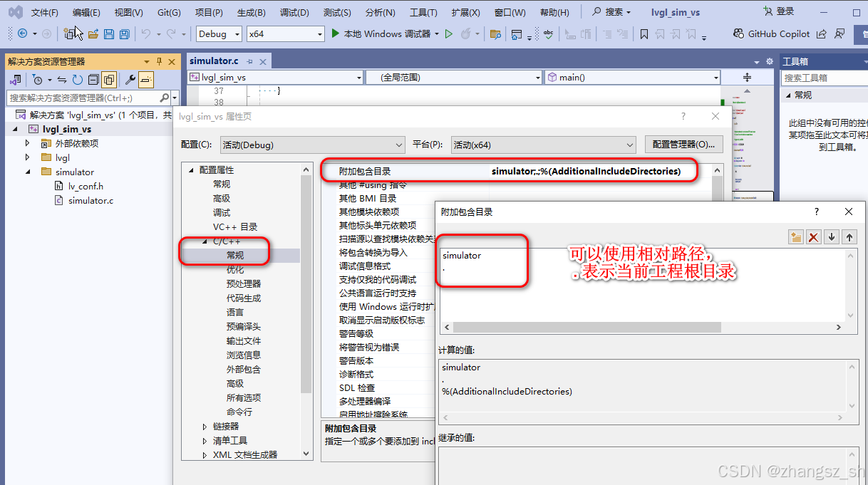Collapse the simulator folder in Solution Explorer
The height and width of the screenshot is (485, 868).
(x=28, y=172)
